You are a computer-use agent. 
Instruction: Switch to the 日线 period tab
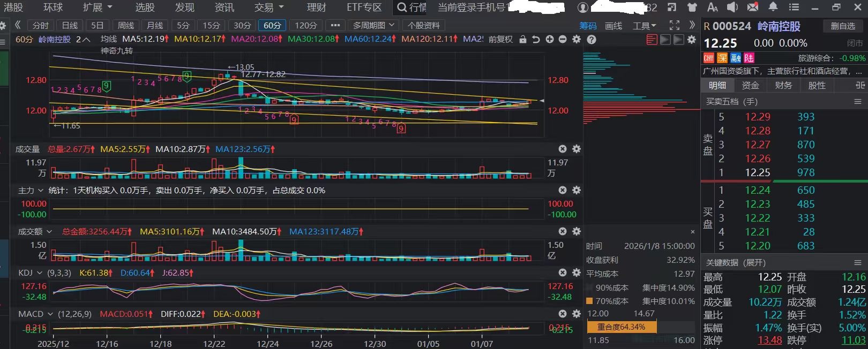tap(70, 25)
